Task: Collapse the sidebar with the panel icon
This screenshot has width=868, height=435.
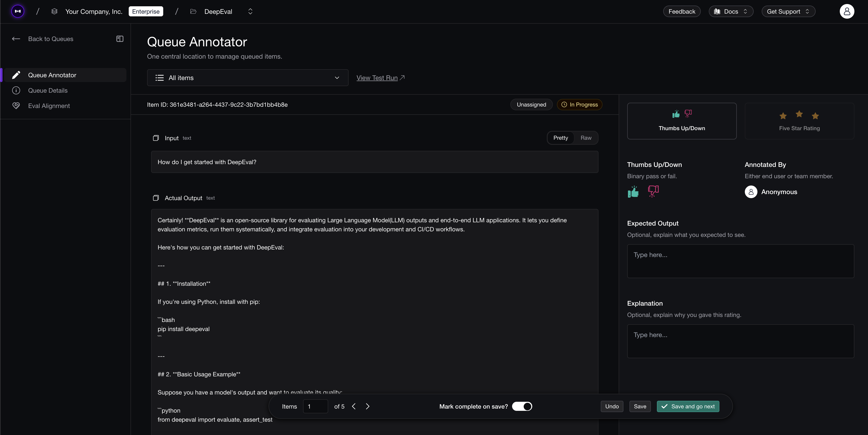Action: point(120,39)
